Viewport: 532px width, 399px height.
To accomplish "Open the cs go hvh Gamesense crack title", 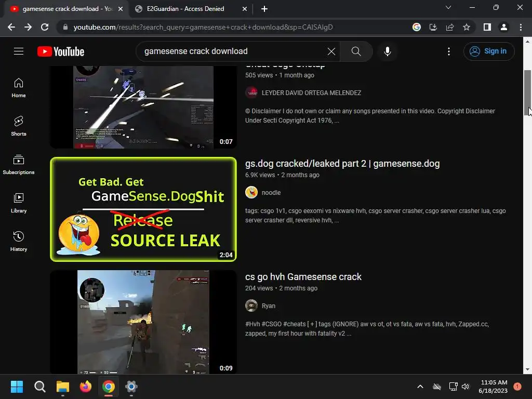I will click(303, 277).
